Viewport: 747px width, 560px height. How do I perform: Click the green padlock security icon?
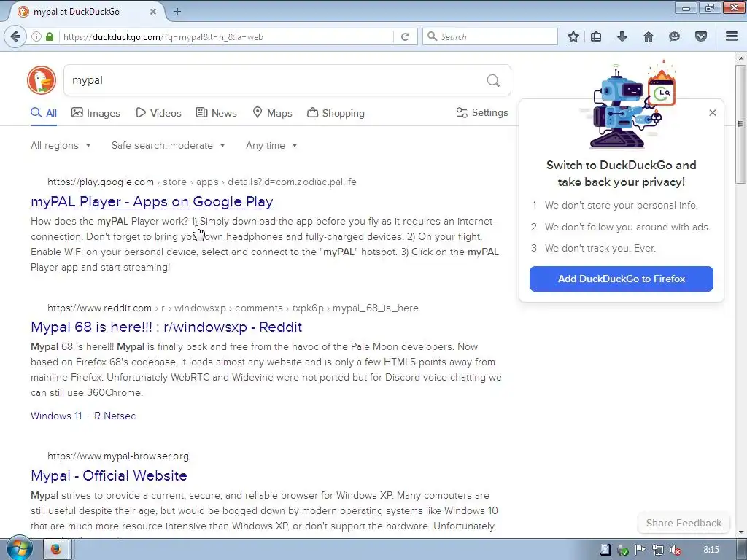point(49,36)
